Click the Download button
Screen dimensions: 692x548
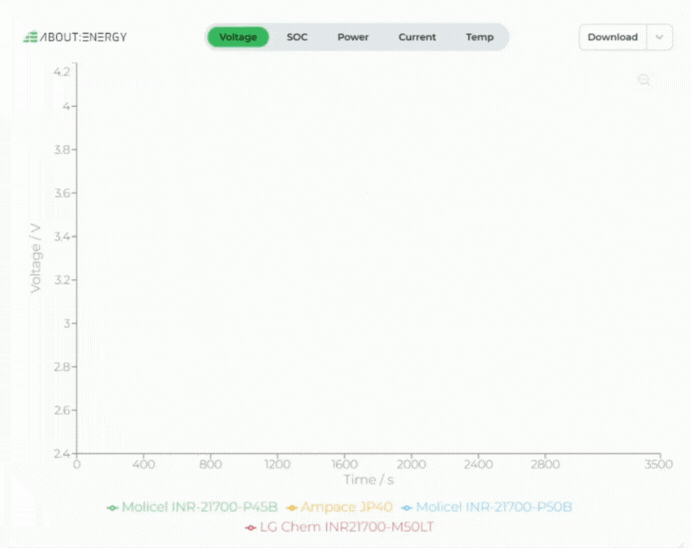coord(613,37)
